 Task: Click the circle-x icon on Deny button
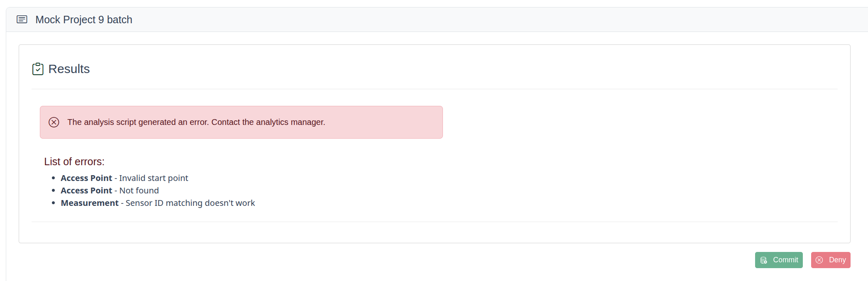[819, 260]
